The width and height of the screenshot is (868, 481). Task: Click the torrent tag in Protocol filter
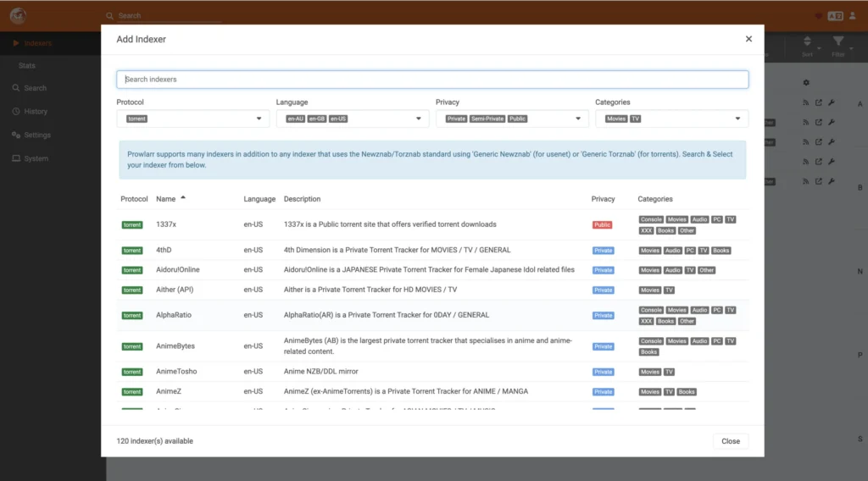pos(136,119)
